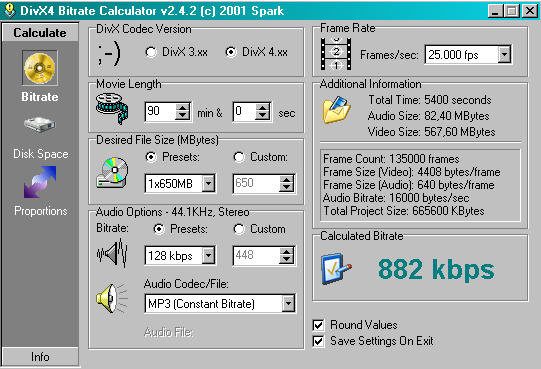The width and height of the screenshot is (541, 369).
Task: Click the Frame Count: 135000 frames line
Action: pos(391,159)
